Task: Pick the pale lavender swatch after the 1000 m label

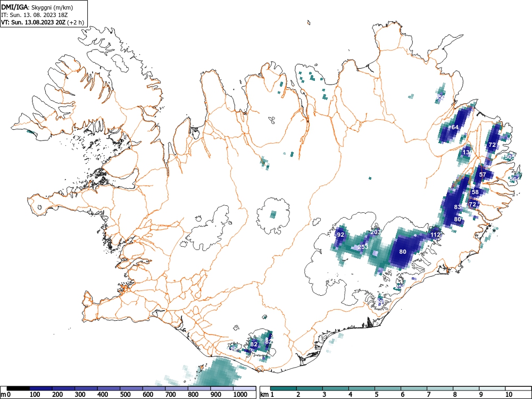Action: 245,388
